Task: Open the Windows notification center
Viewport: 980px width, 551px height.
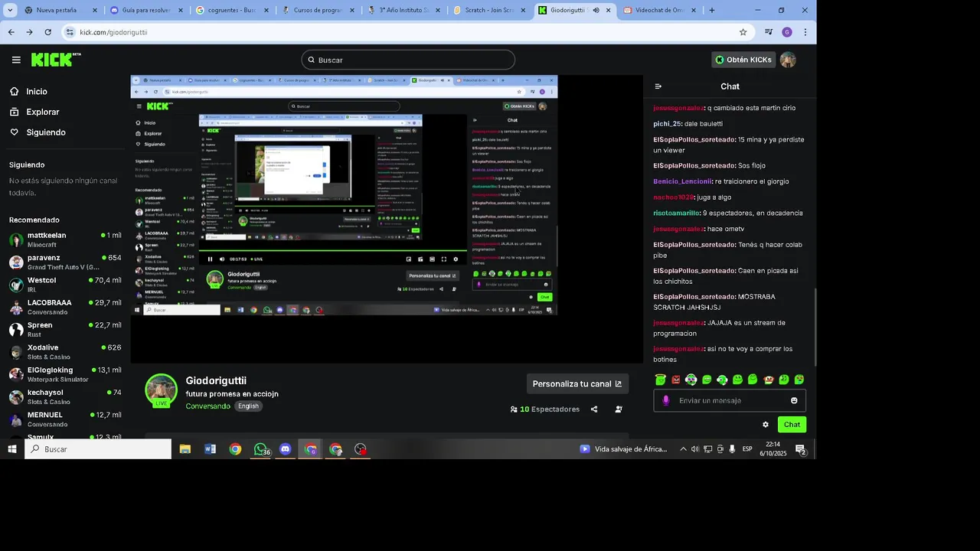Action: [x=800, y=449]
